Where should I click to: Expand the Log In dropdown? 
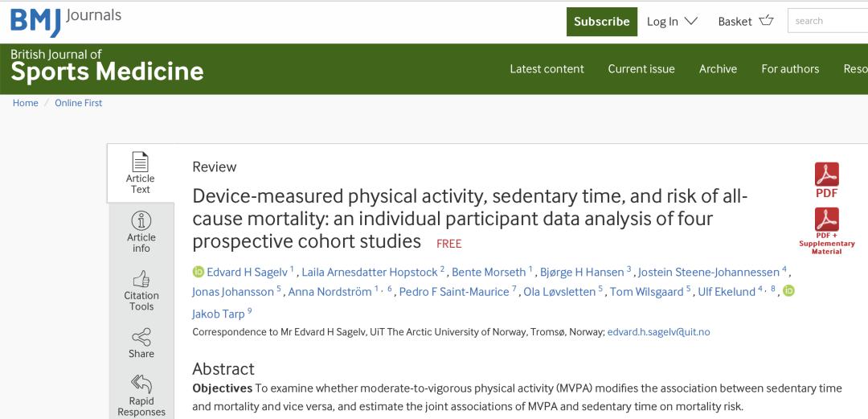[672, 22]
